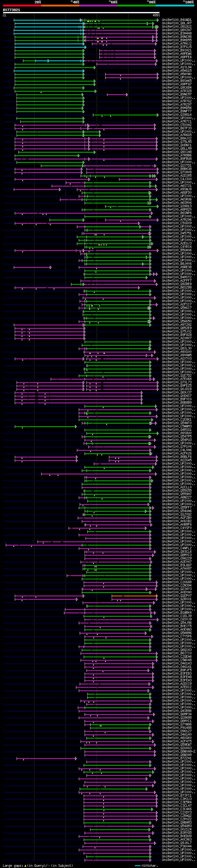Select the UniRef100_B8B8B9 label
Viewport: 197px width, 868px height.
pyautogui.click(x=177, y=403)
